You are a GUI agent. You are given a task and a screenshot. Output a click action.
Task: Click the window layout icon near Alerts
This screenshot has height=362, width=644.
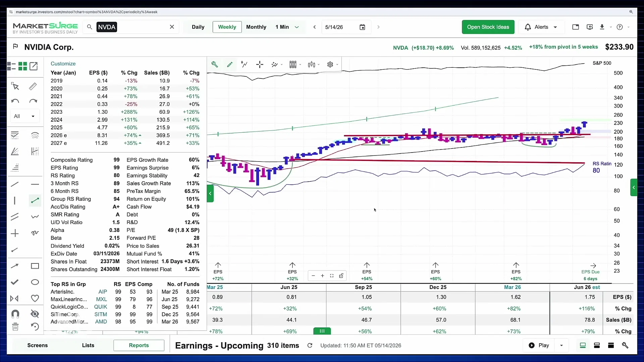click(x=576, y=27)
